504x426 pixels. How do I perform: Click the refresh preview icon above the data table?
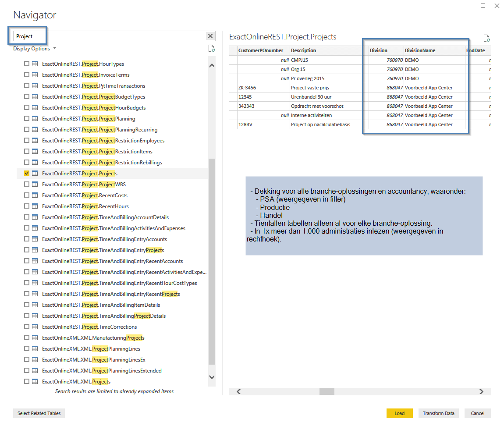[x=486, y=39]
